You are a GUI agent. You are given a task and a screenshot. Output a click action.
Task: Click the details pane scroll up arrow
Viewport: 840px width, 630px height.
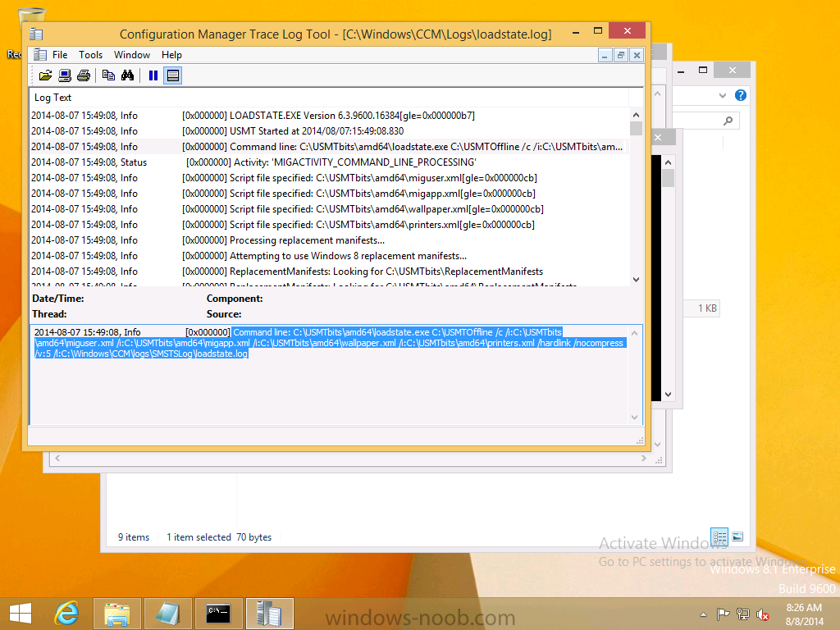[634, 333]
